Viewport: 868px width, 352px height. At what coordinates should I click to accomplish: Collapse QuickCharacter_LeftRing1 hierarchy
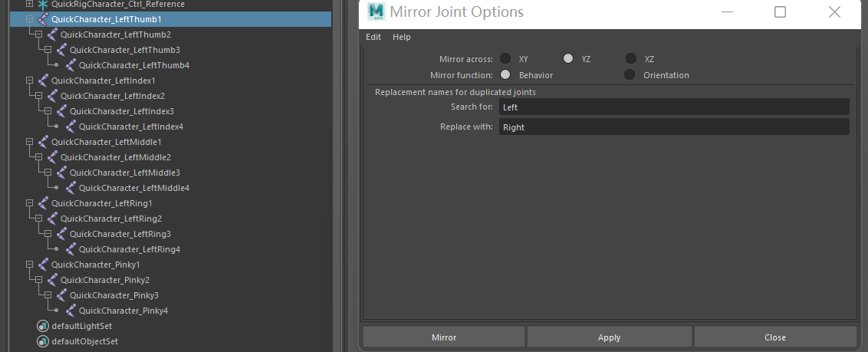(x=30, y=203)
